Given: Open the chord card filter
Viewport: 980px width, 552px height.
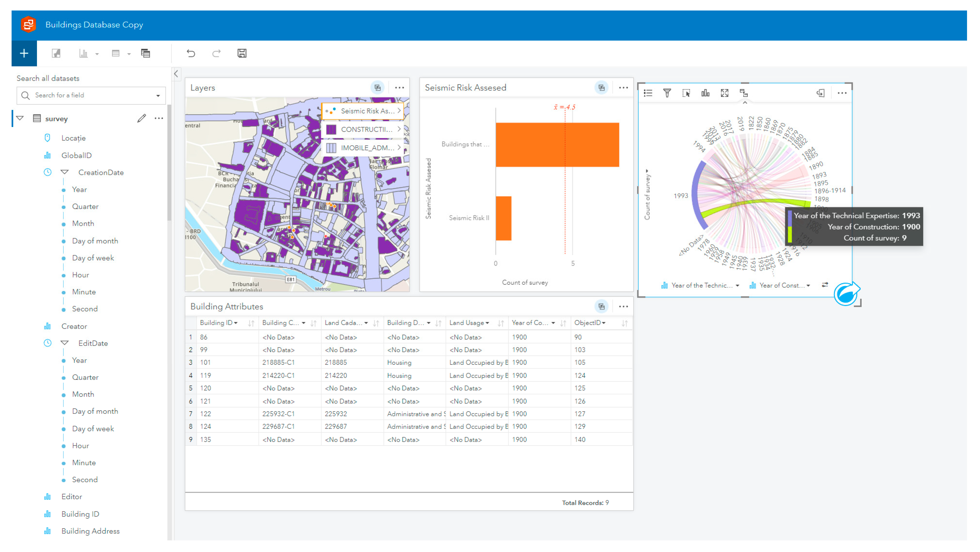Looking at the screenshot, I should [x=667, y=93].
